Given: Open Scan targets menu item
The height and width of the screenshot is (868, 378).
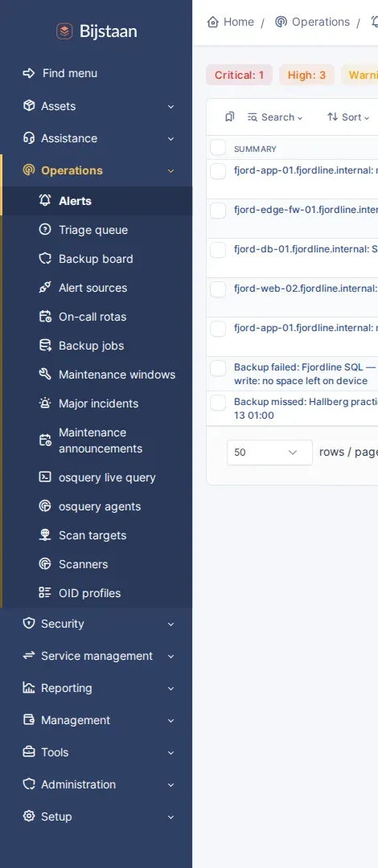Looking at the screenshot, I should (97, 534).
